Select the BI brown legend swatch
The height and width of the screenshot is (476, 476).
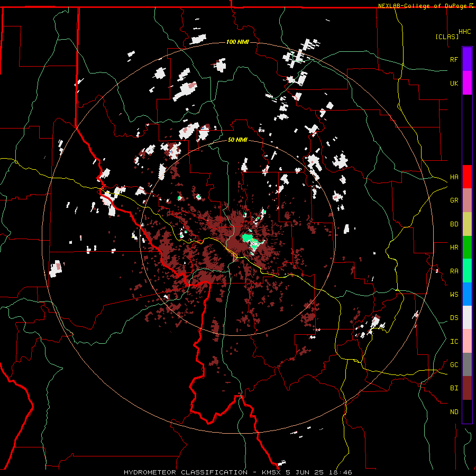[x=467, y=388]
